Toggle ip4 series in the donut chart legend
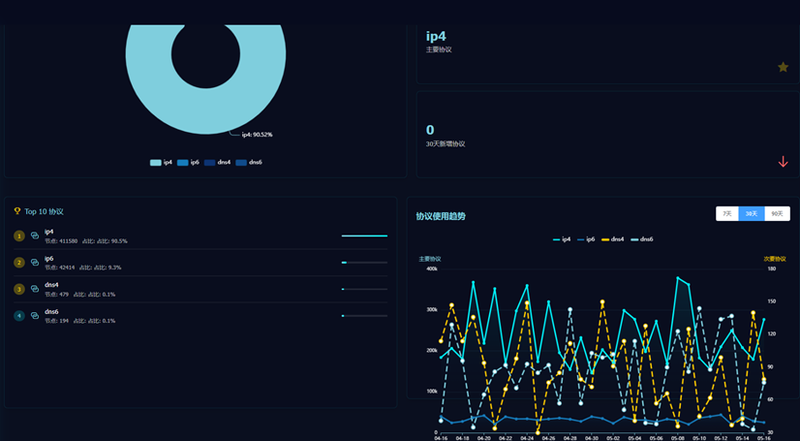The height and width of the screenshot is (441, 800). [x=161, y=162]
